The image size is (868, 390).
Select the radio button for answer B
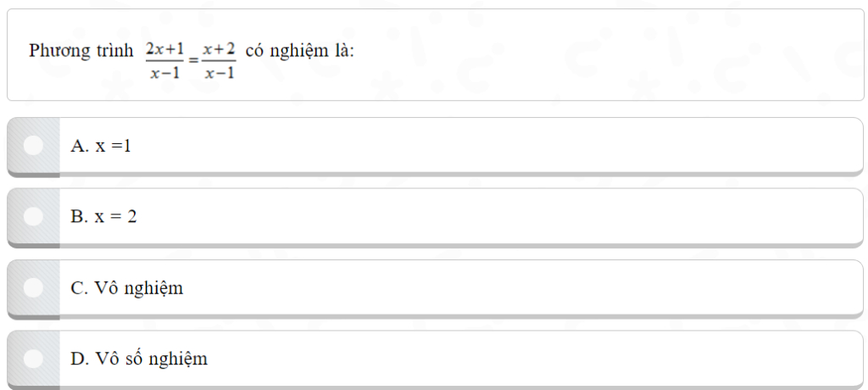point(34,216)
